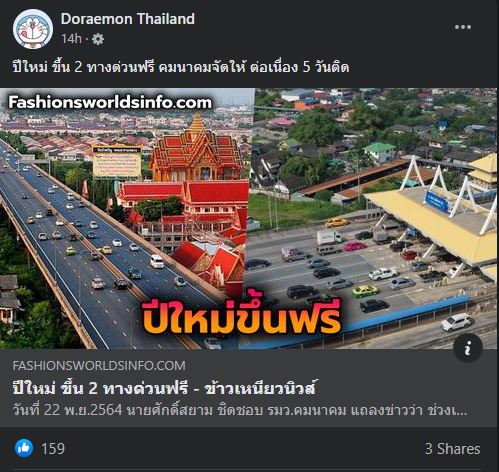Open the 3 Shares list
Screen dimensions: 499x472
(x=452, y=449)
